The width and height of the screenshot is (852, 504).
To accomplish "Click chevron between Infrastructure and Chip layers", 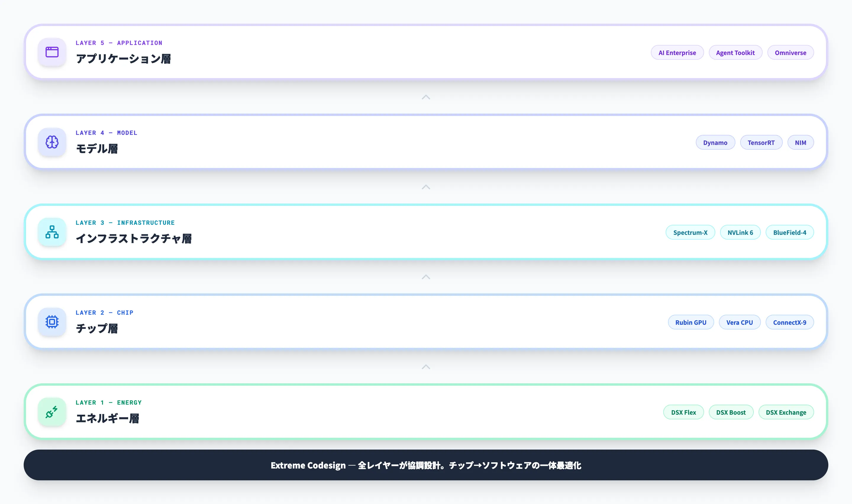I will click(426, 277).
